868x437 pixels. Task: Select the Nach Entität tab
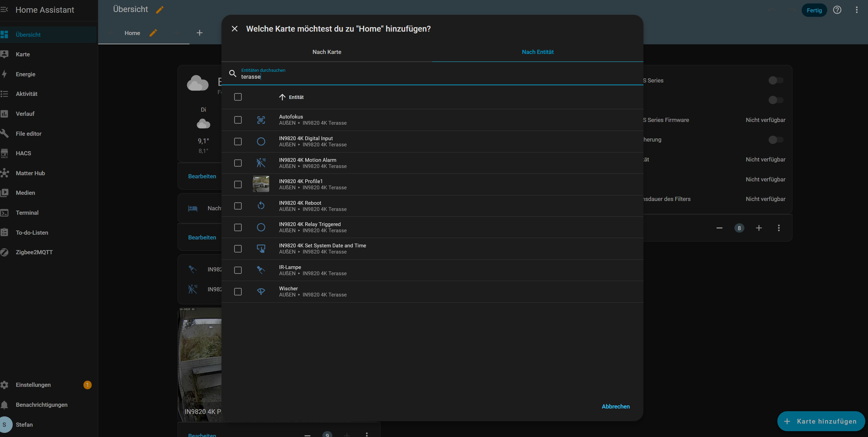537,52
